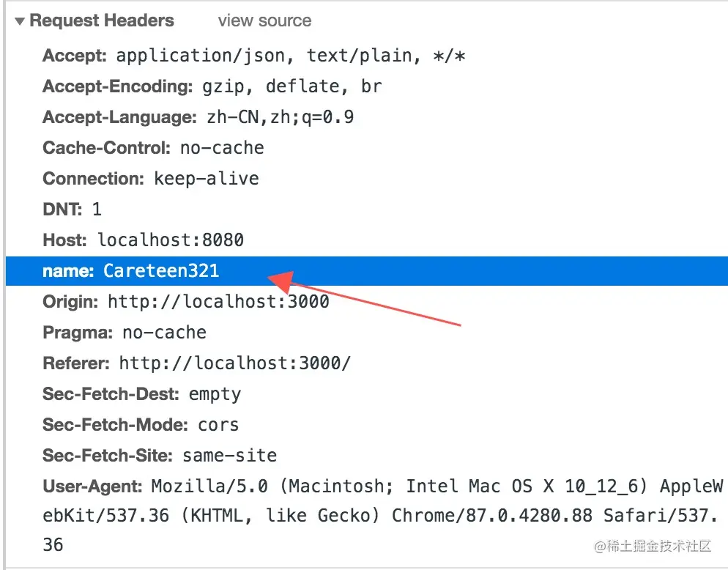Select the Cache-Control no-cache row
This screenshot has height=570, width=728.
(153, 148)
